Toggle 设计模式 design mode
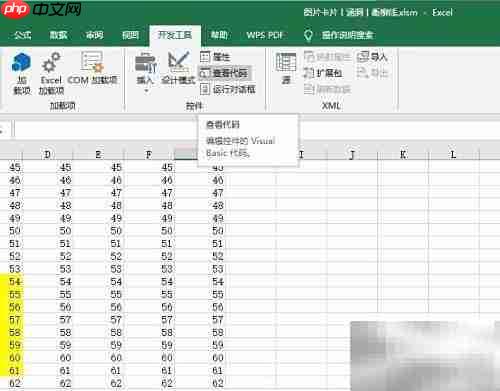Viewport: 500px width, 391px height. tap(178, 68)
